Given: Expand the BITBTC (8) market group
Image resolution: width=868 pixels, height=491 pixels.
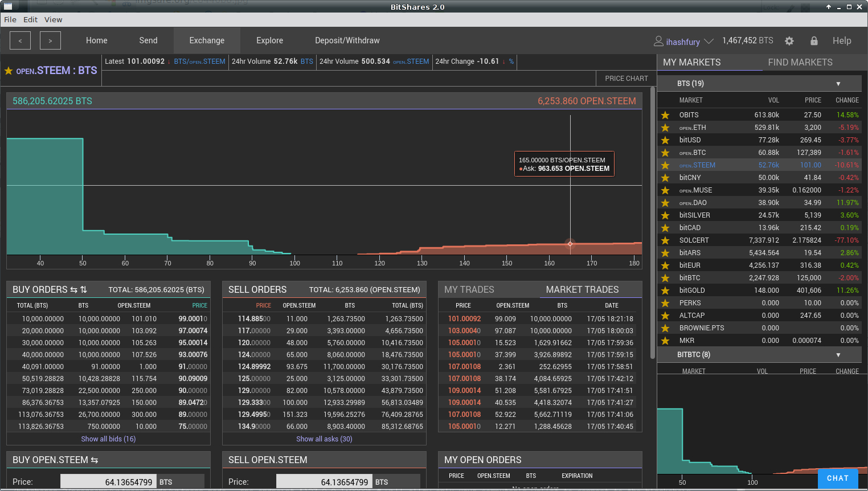Looking at the screenshot, I should coord(838,355).
